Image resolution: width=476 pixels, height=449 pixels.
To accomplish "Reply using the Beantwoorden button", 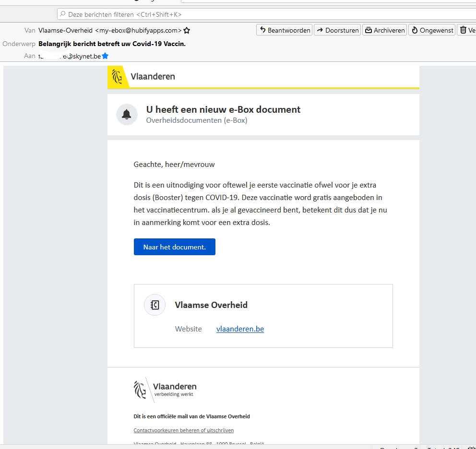I will point(284,30).
